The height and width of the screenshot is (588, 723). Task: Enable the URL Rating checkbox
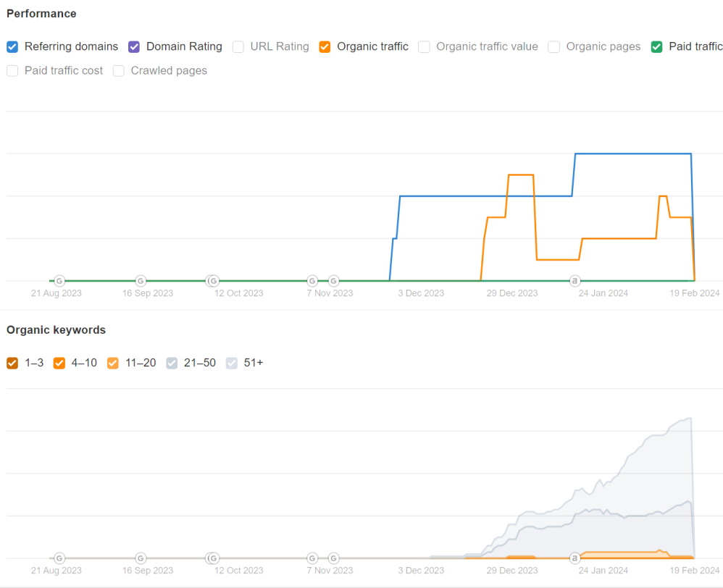(x=238, y=47)
